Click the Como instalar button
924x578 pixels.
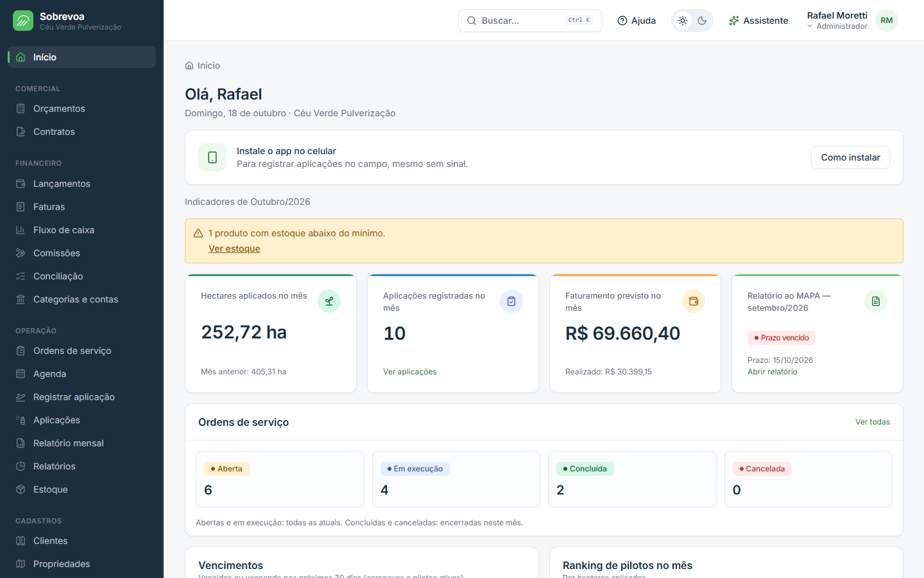(x=850, y=157)
